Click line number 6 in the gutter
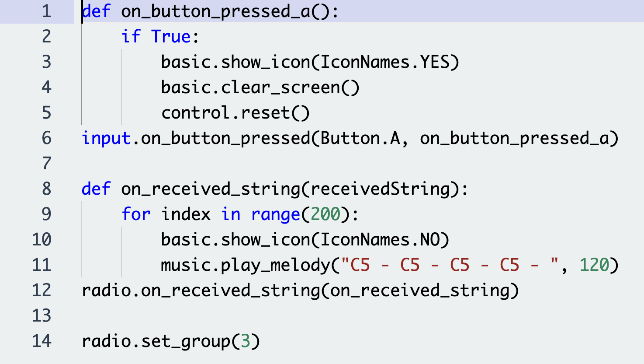The width and height of the screenshot is (644, 364). coord(47,138)
